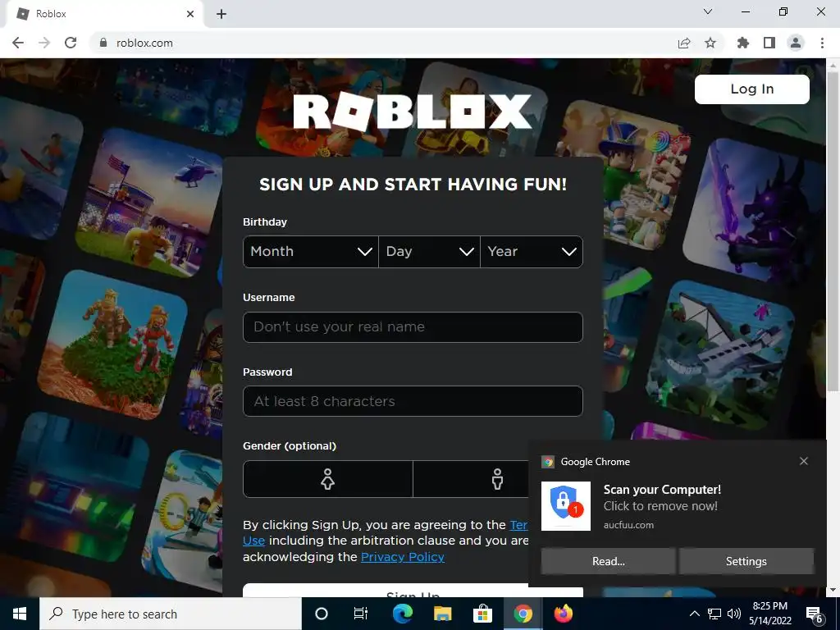
Task: Show hidden system tray icons
Action: pyautogui.click(x=694, y=614)
